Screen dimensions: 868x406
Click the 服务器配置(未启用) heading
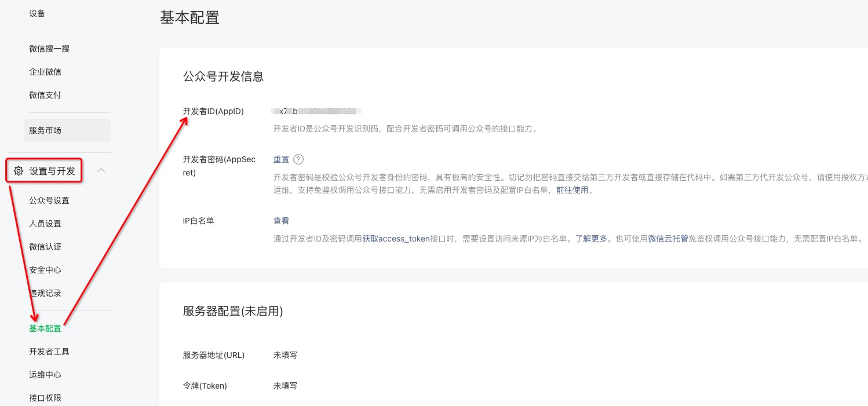pos(233,311)
